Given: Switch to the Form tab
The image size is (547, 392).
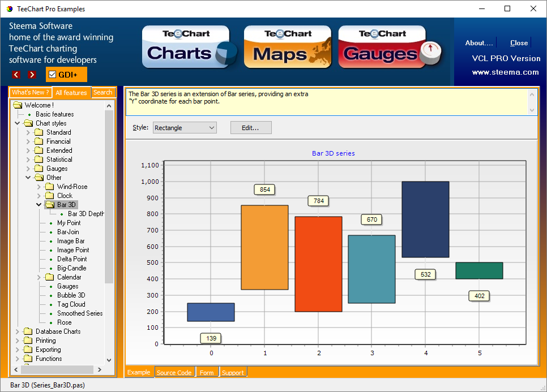Looking at the screenshot, I should tap(207, 373).
